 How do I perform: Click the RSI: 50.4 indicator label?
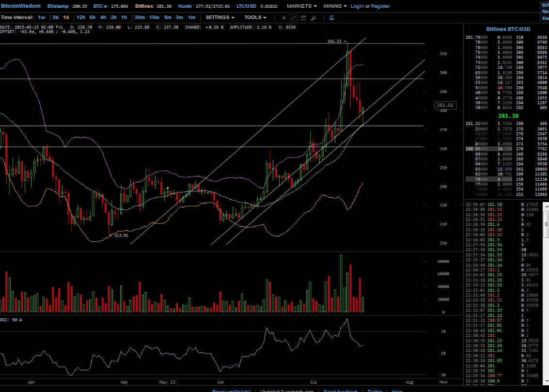click(11, 320)
